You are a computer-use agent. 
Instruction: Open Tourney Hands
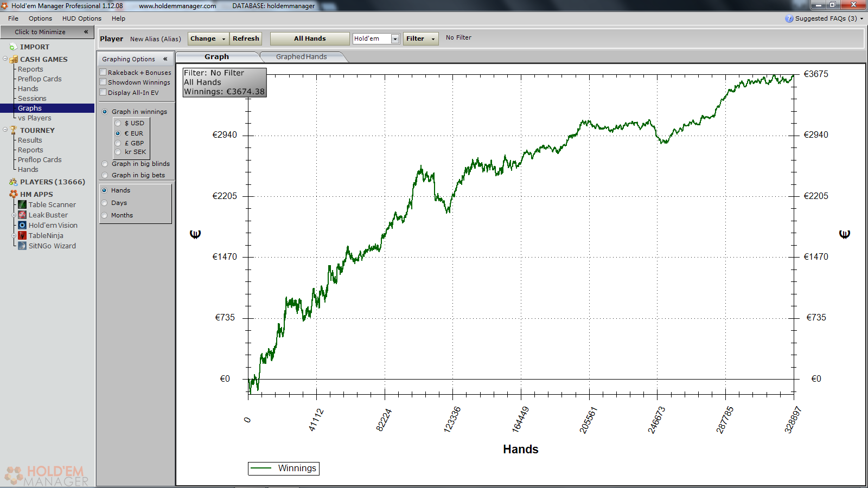(x=28, y=169)
